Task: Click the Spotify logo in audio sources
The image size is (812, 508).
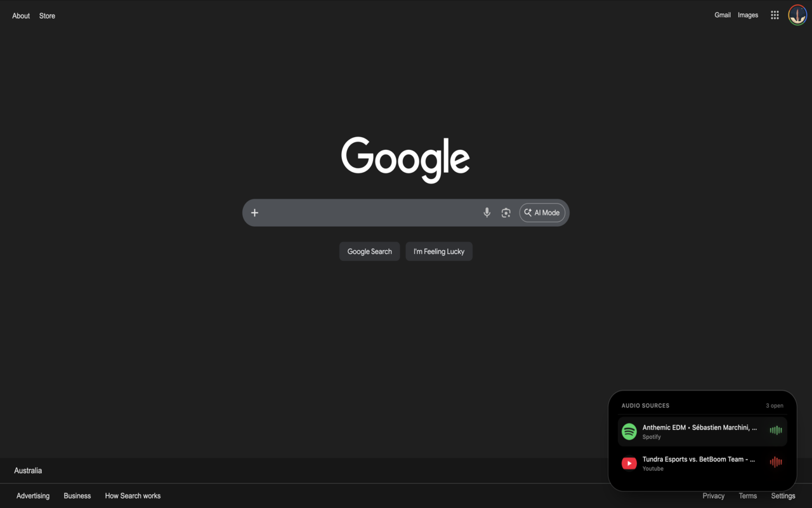Action: click(629, 432)
